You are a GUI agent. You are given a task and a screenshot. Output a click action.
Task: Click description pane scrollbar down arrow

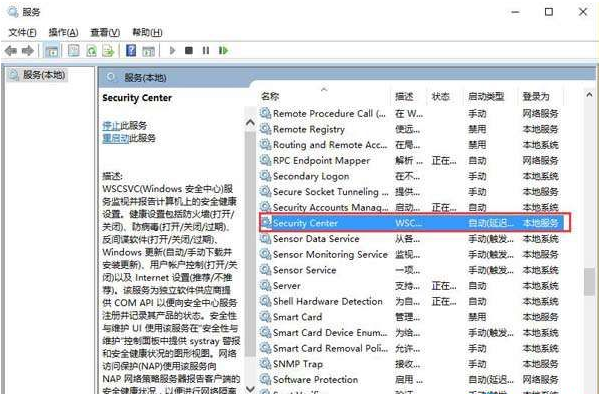250,389
